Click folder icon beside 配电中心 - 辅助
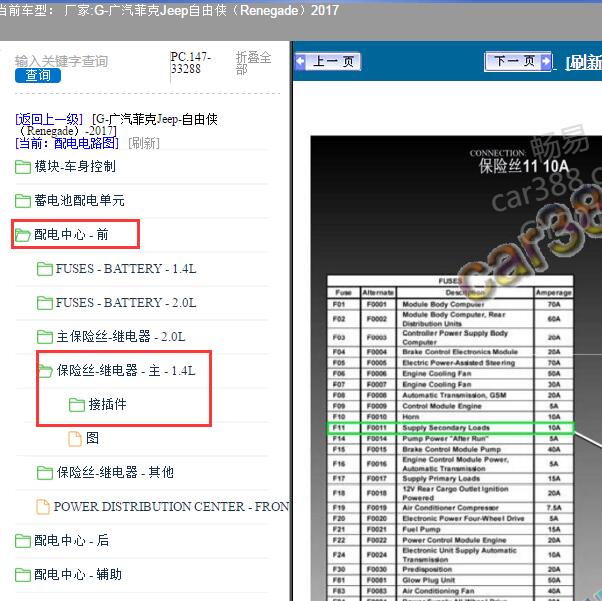 tap(23, 575)
